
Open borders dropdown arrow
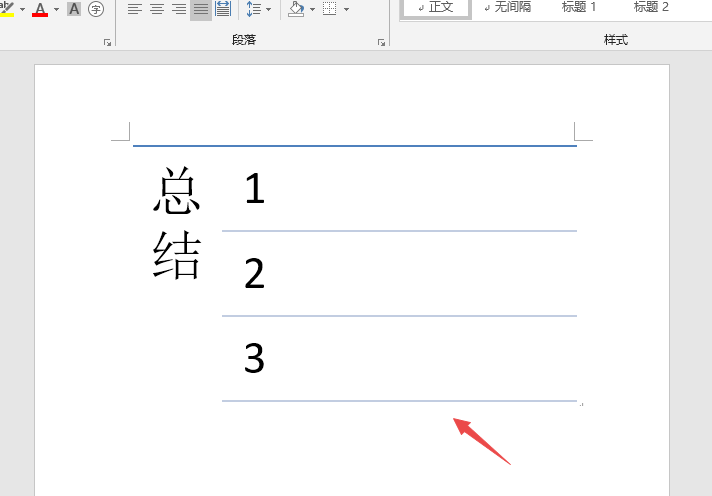click(346, 9)
